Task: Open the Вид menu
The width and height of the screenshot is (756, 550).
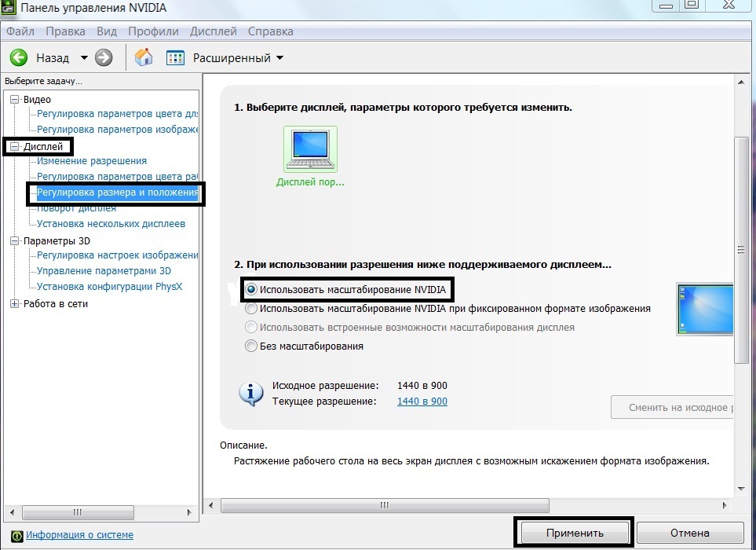Action: pos(107,31)
